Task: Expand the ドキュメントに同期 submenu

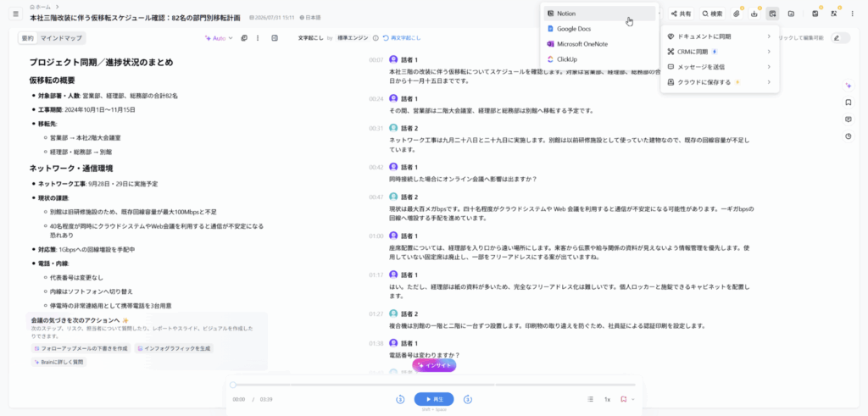Action: [x=720, y=36]
